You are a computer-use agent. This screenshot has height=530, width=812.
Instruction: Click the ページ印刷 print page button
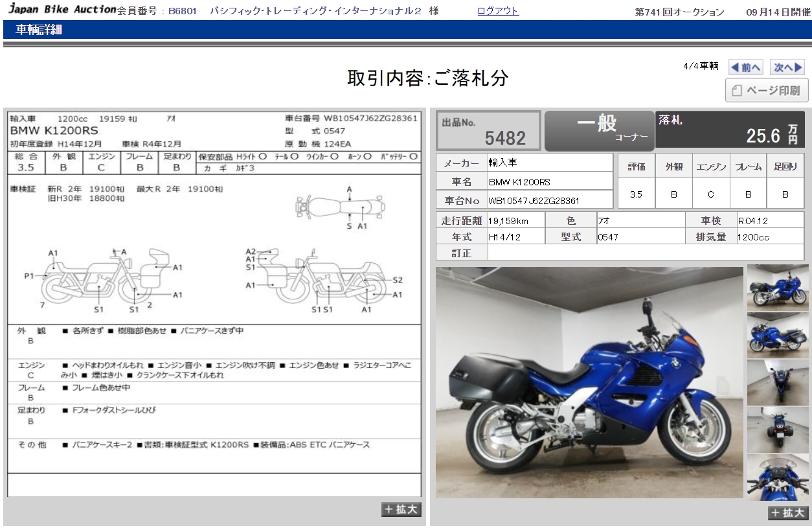(x=767, y=91)
